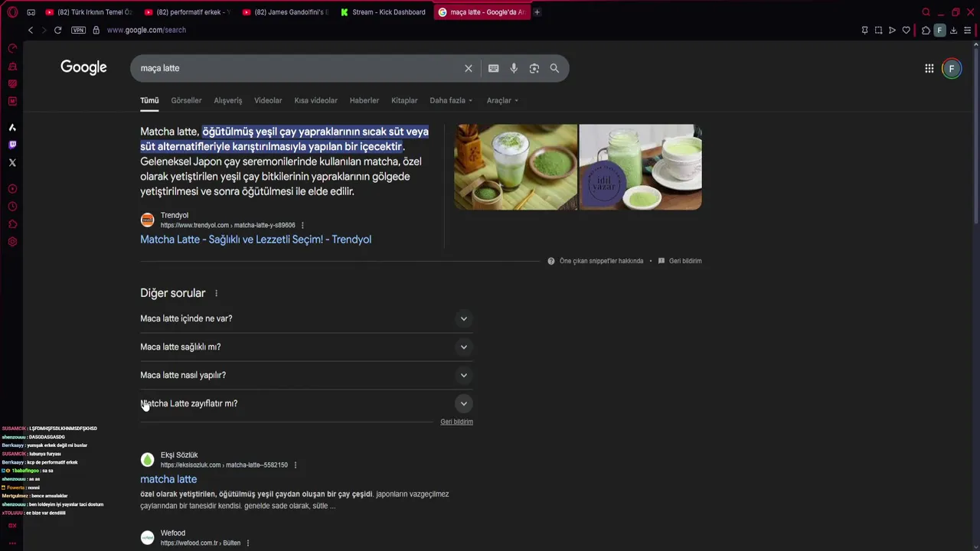Select the Alışveriş search tab
The width and height of the screenshot is (980, 551).
228,100
